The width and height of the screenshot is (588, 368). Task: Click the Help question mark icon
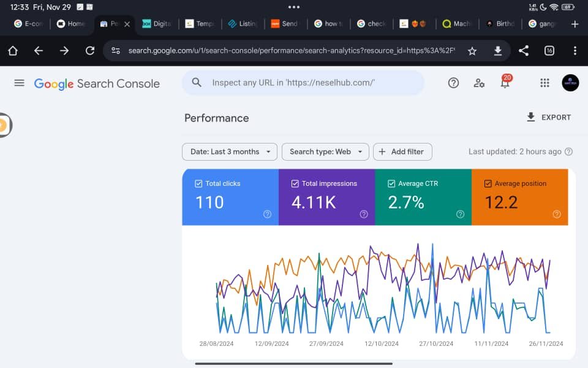[453, 83]
